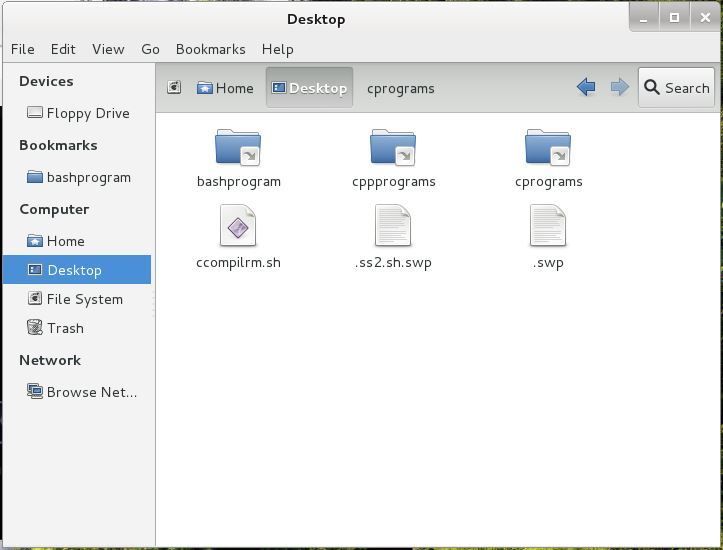Click the ccompilrm.sh file name
The height and width of the screenshot is (550, 723).
[x=238, y=262]
